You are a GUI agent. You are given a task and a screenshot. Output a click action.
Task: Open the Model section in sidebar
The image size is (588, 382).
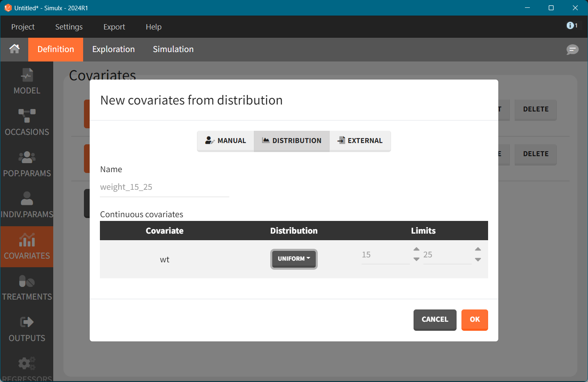(27, 82)
